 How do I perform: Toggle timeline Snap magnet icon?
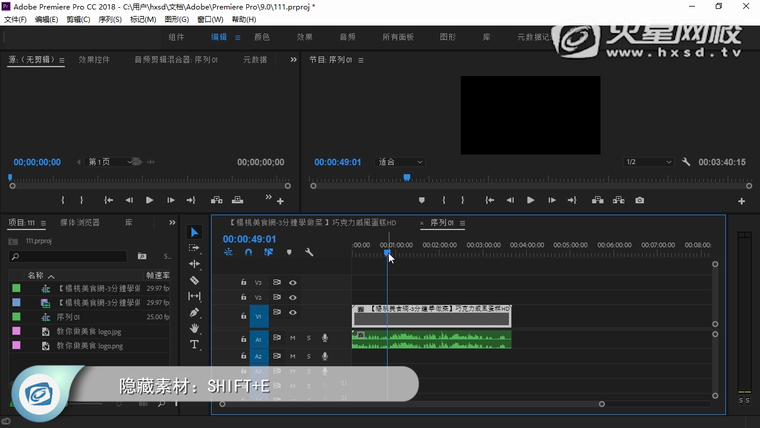(x=248, y=253)
